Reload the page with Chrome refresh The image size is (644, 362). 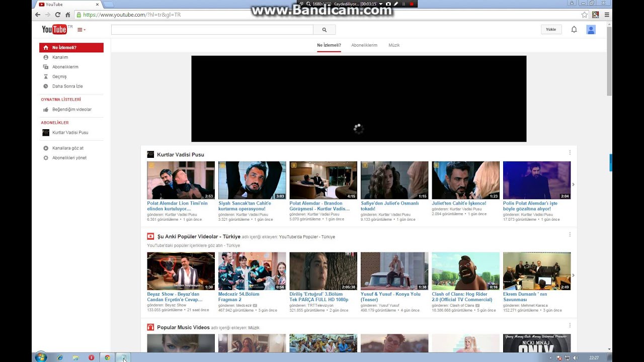point(57,15)
